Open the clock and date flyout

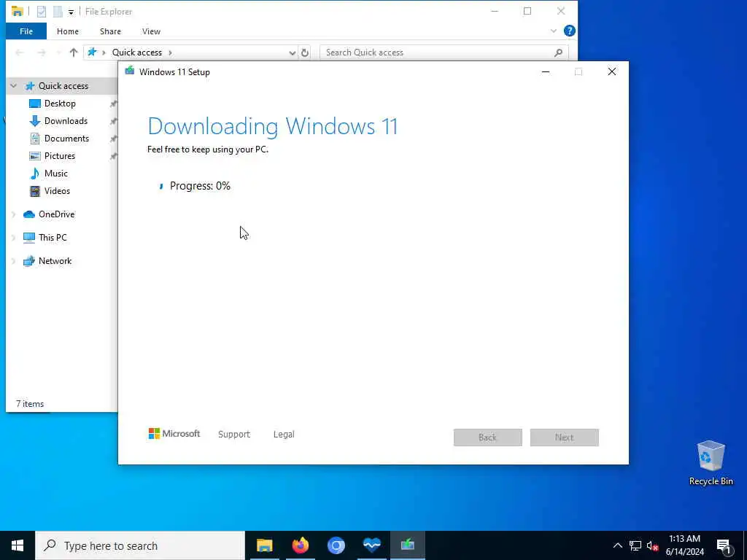(x=684, y=545)
